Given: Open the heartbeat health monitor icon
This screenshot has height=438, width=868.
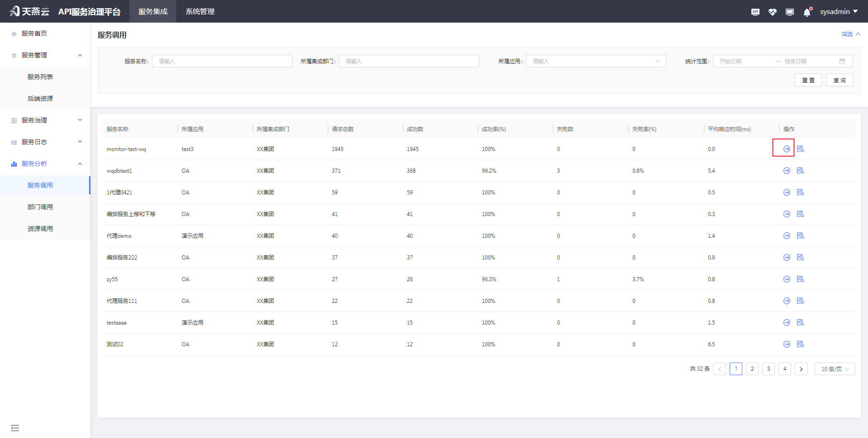Looking at the screenshot, I should [x=772, y=12].
